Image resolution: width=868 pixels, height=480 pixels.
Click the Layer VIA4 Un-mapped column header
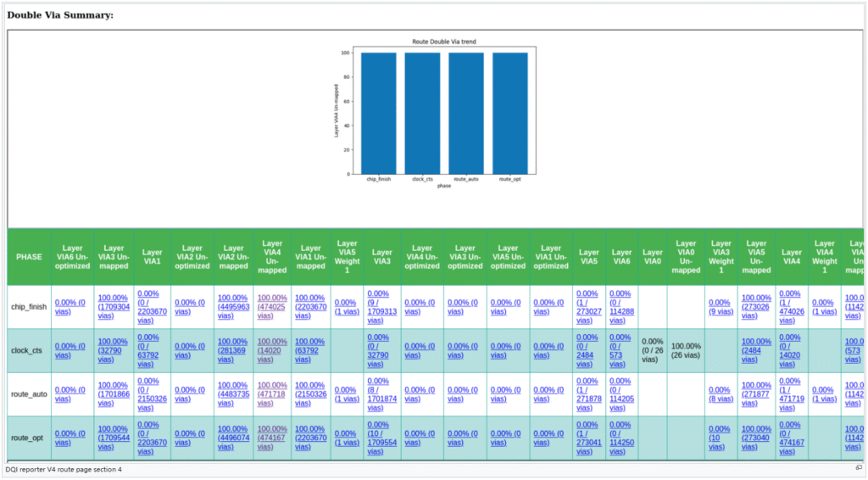pyautogui.click(x=272, y=257)
